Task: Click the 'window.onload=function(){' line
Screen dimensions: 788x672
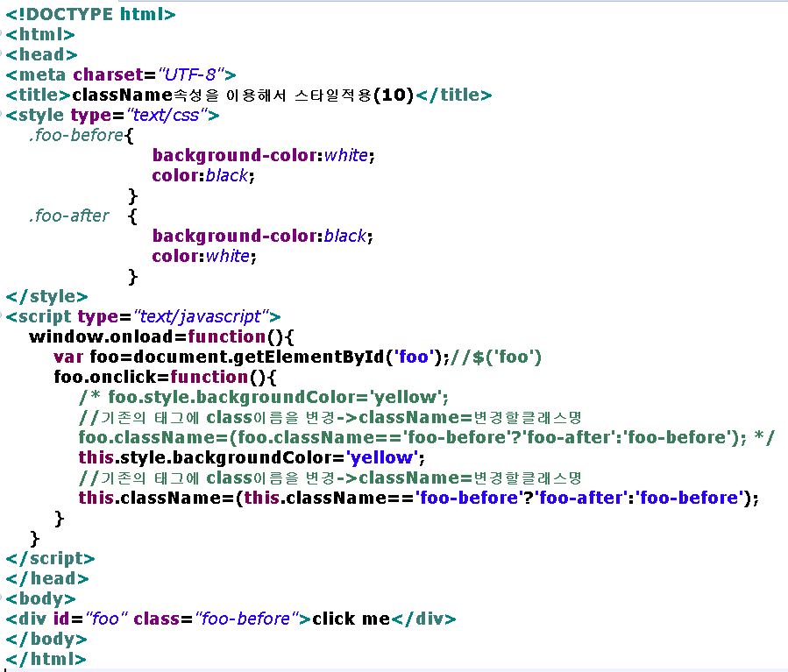Action: [161, 336]
